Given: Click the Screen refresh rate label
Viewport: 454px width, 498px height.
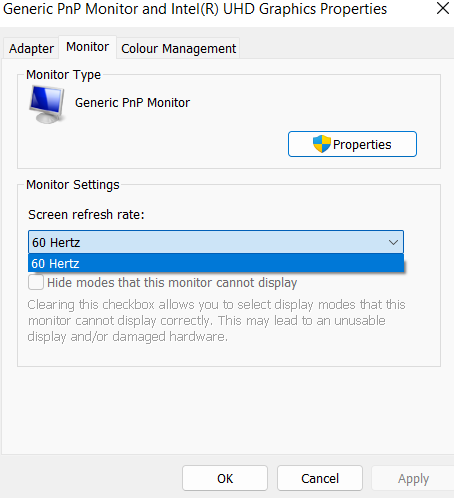Looking at the screenshot, I should point(86,215).
